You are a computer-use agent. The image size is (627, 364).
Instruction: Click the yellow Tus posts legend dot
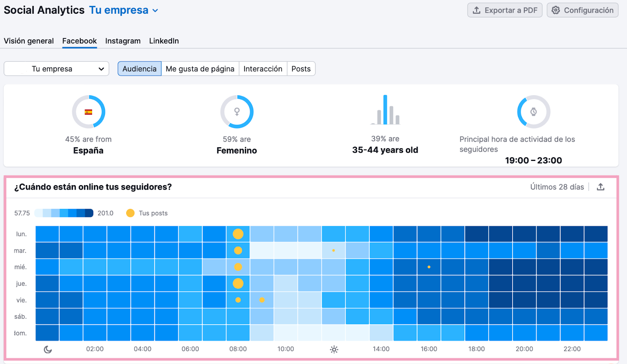130,213
